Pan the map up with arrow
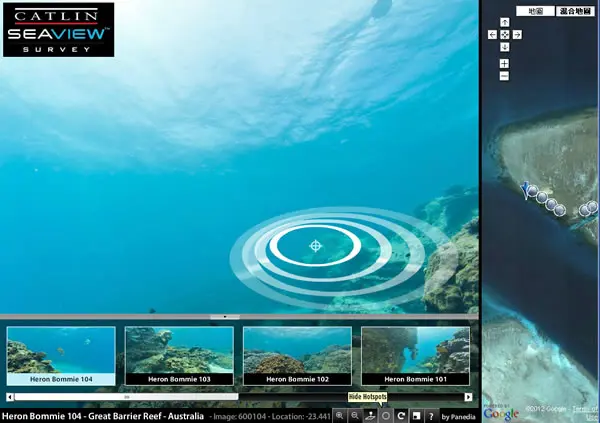Viewport: 600px width, 423px height. (505, 22)
